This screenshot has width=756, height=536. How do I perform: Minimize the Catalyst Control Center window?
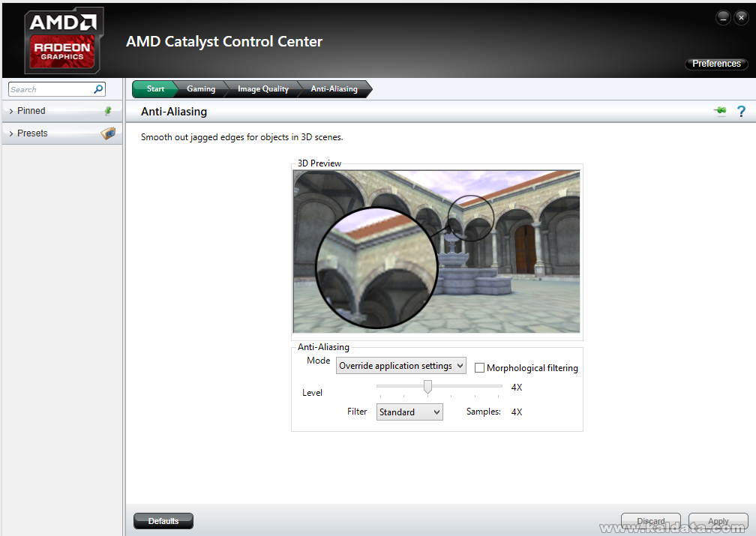coord(723,18)
